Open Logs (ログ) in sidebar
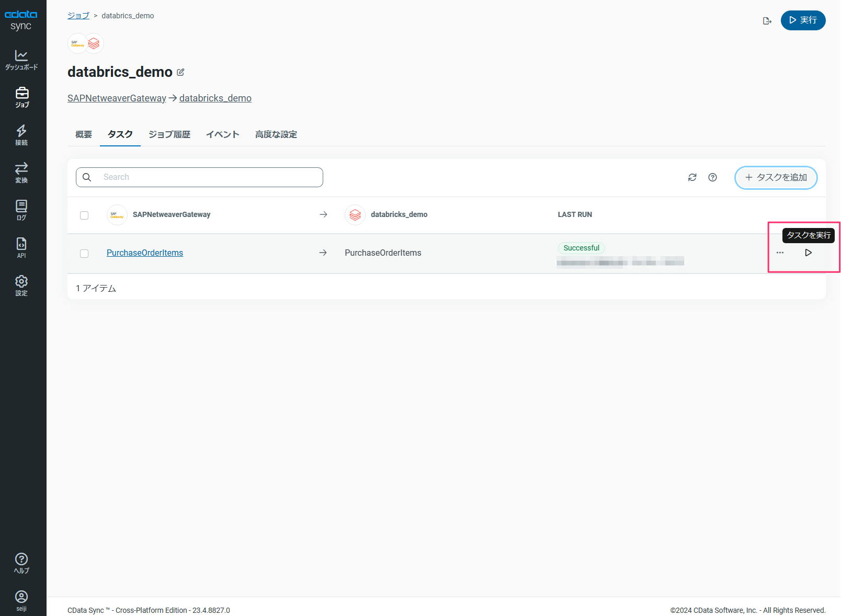Image resolution: width=841 pixels, height=616 pixels. pos(21,210)
